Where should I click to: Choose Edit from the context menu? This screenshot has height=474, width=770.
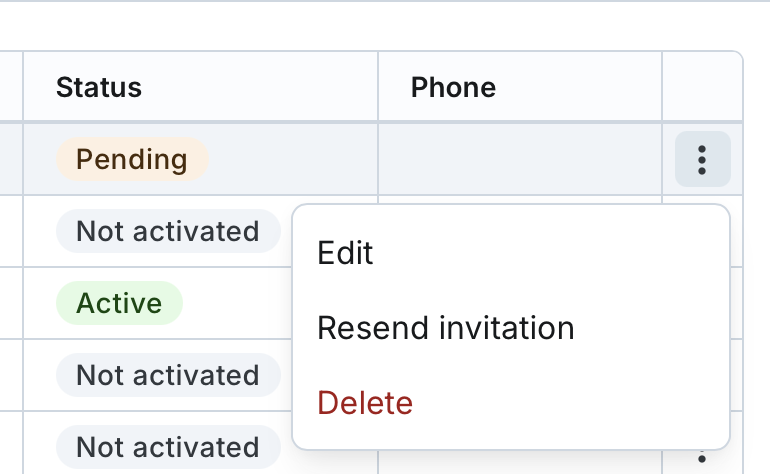point(345,252)
